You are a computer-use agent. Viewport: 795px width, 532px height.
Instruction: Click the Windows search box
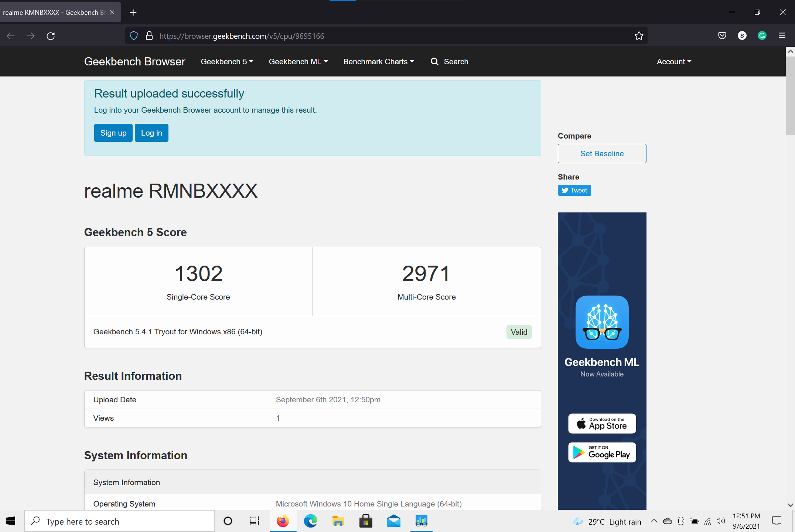(x=119, y=521)
